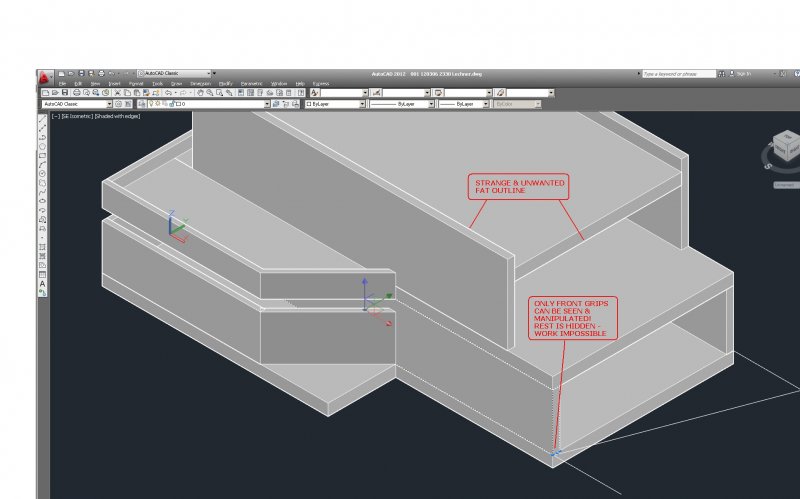Select the Revision Cloud tool

42,183
